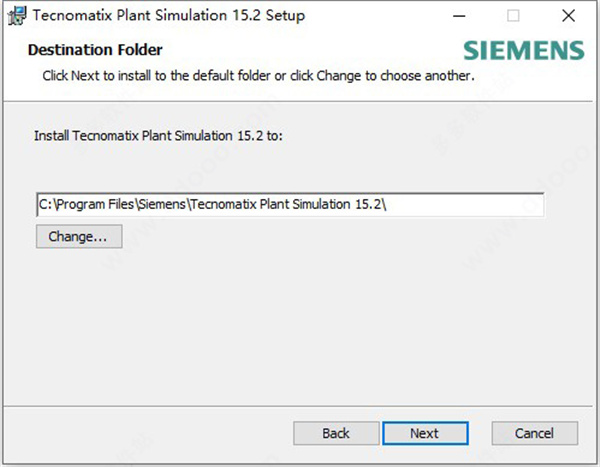
Task: Close the Setup dialog with the X
Action: pyautogui.click(x=567, y=16)
